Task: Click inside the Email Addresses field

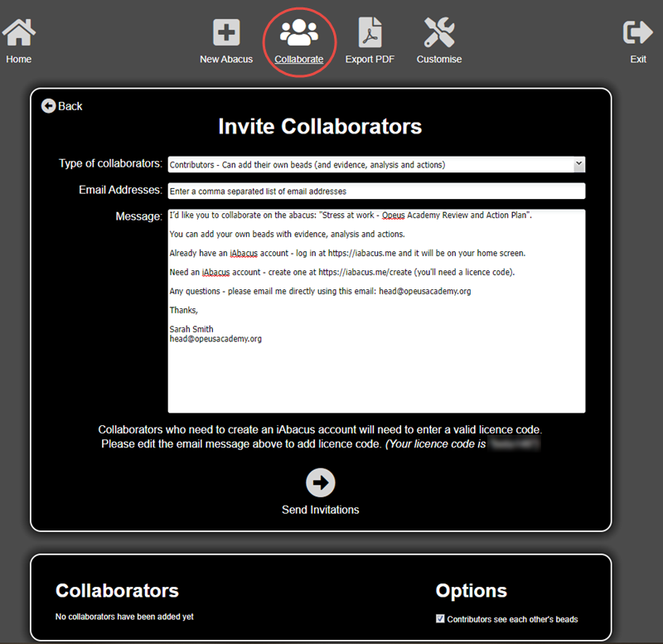Action: 376,191
